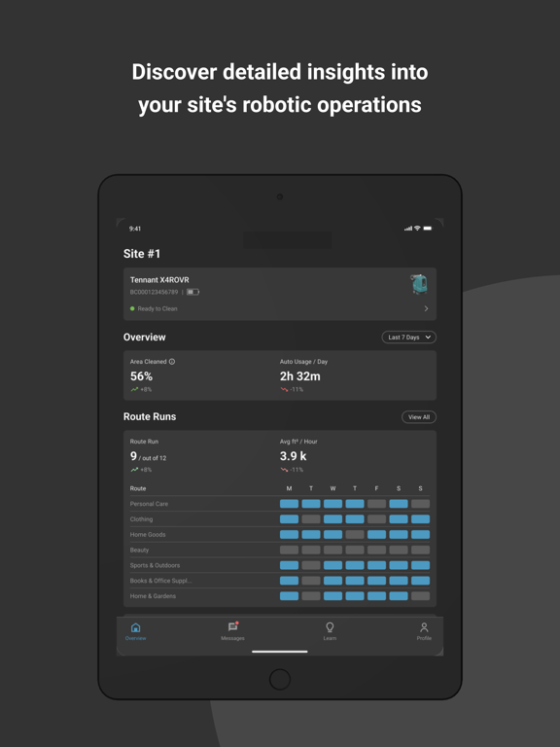Screen dimensions: 560x747
Task: Tap the status bar battery icon
Action: coord(428,229)
